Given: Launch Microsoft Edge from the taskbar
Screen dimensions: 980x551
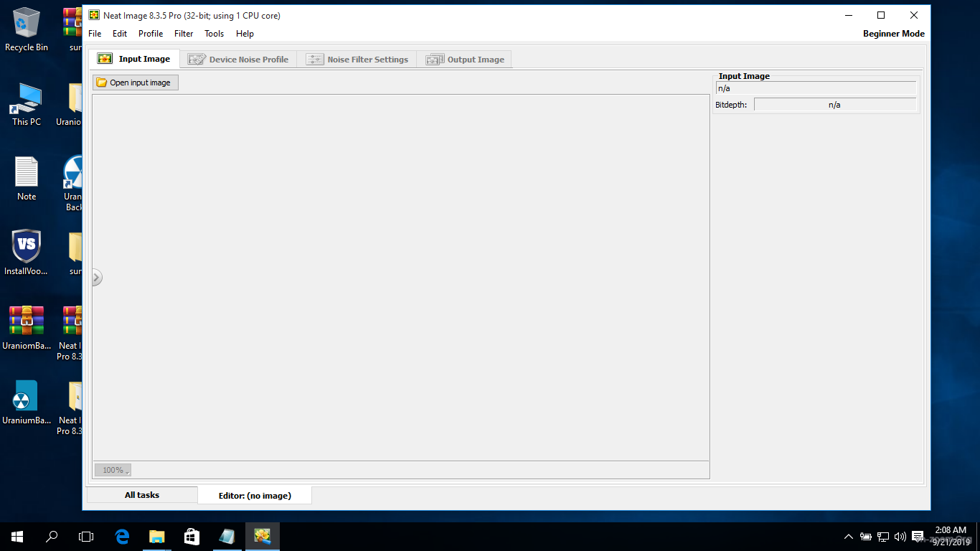Looking at the screenshot, I should 122,537.
